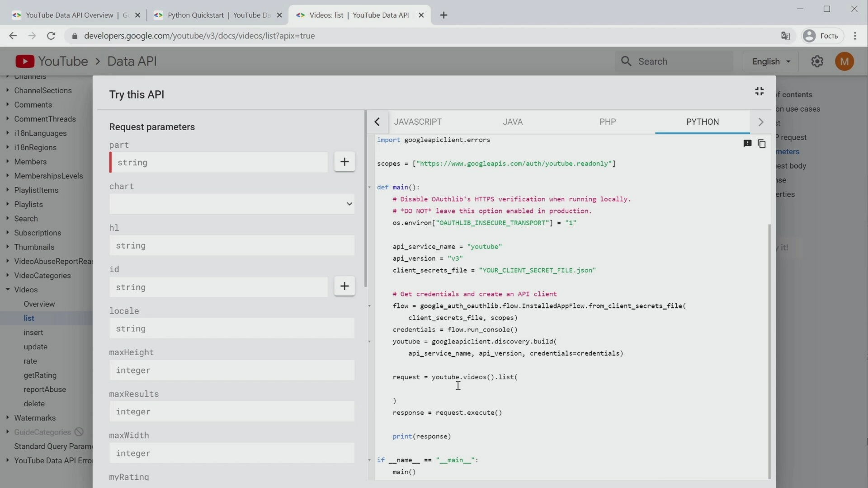Click the request parameters panel scrollbar

[x=365, y=199]
